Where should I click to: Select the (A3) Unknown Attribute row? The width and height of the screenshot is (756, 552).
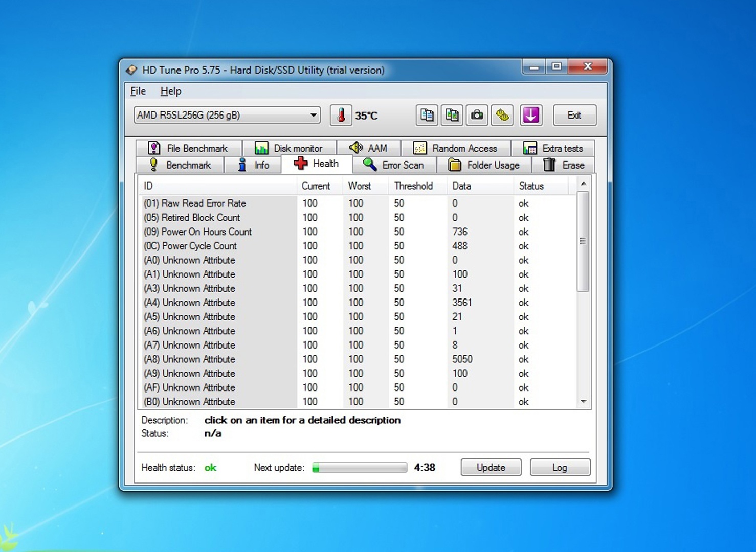357,289
